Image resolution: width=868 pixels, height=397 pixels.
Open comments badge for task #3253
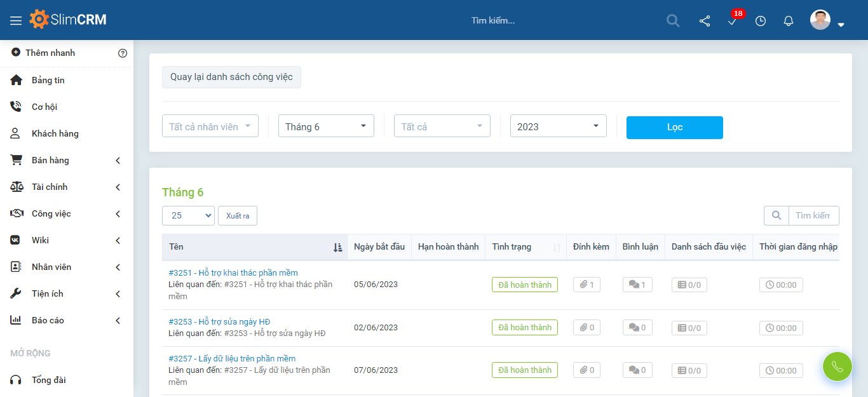(x=637, y=328)
